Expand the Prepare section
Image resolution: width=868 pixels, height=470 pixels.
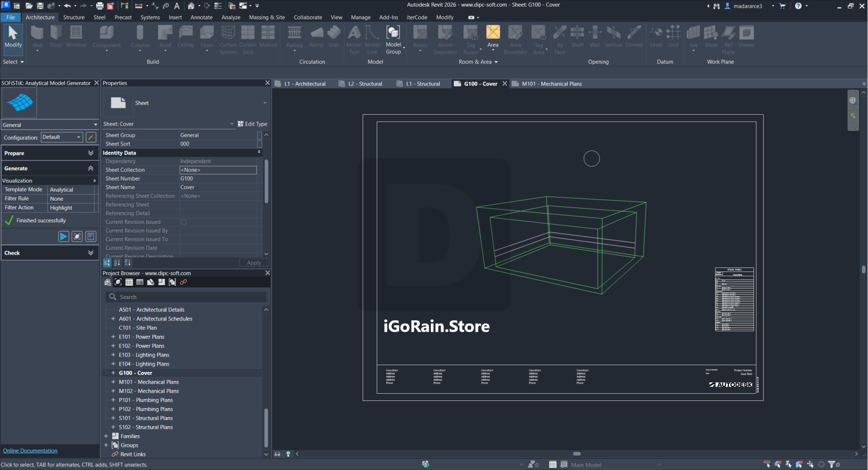point(50,153)
